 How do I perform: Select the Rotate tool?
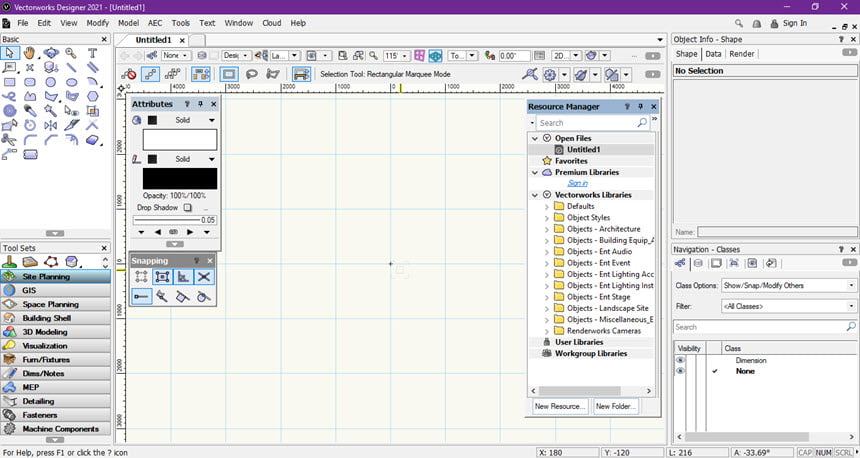point(30,125)
